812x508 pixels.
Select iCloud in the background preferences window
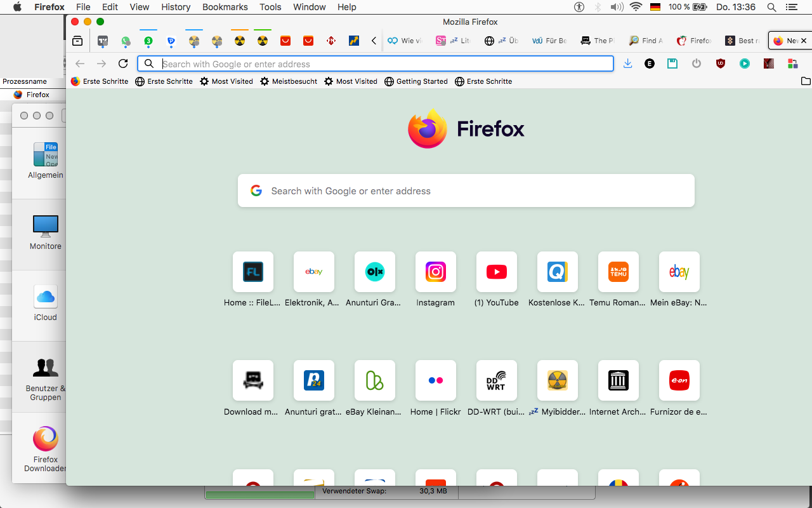46,304
